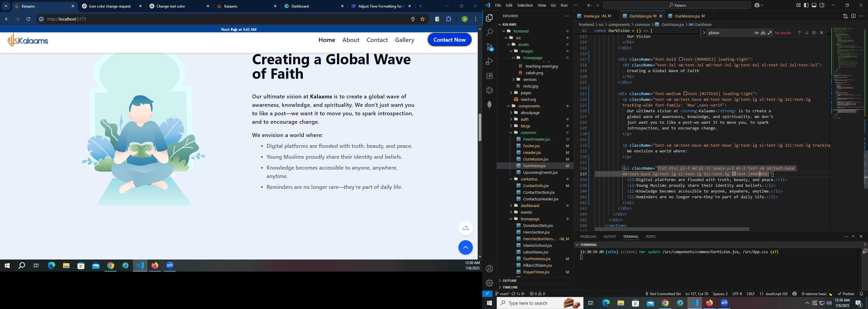Open the Selection menu in VS Code
The height and width of the screenshot is (309, 868).
click(x=525, y=5)
